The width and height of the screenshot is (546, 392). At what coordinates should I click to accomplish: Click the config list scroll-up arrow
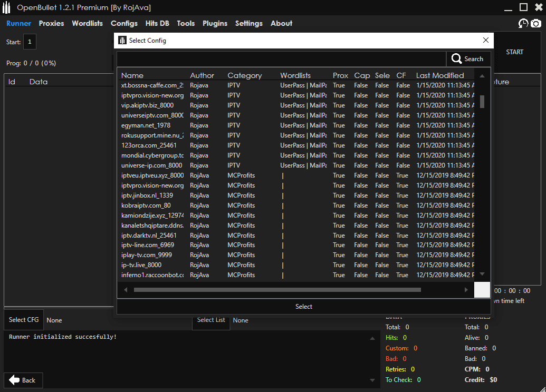click(x=482, y=76)
